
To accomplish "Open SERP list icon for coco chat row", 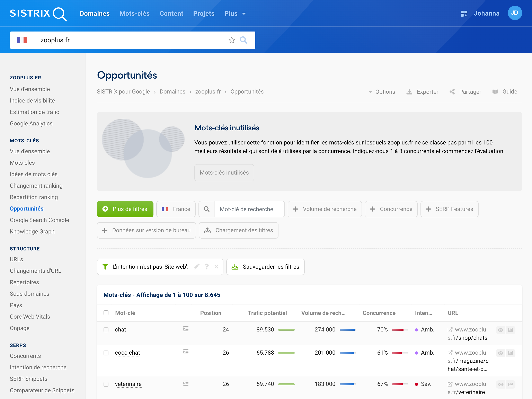I will coord(186,352).
